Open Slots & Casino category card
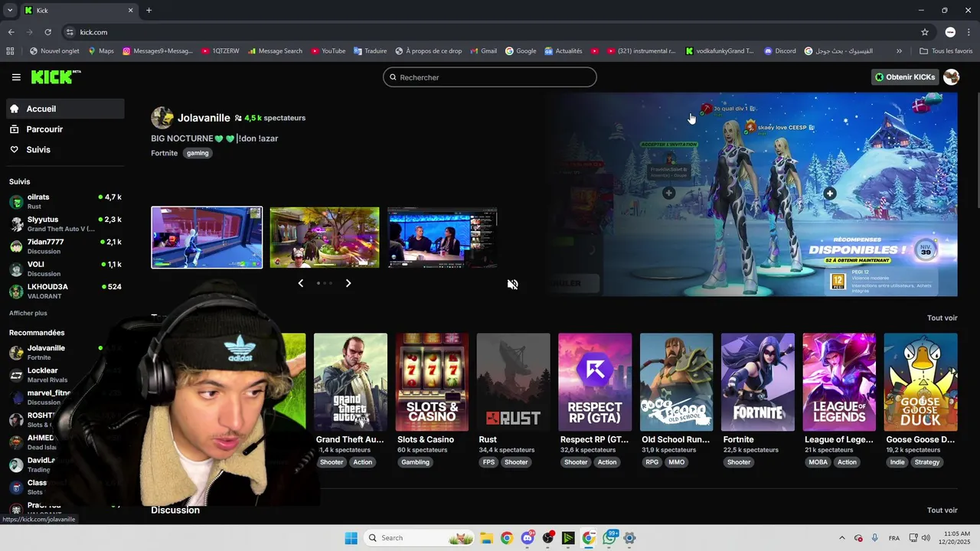 [432, 382]
